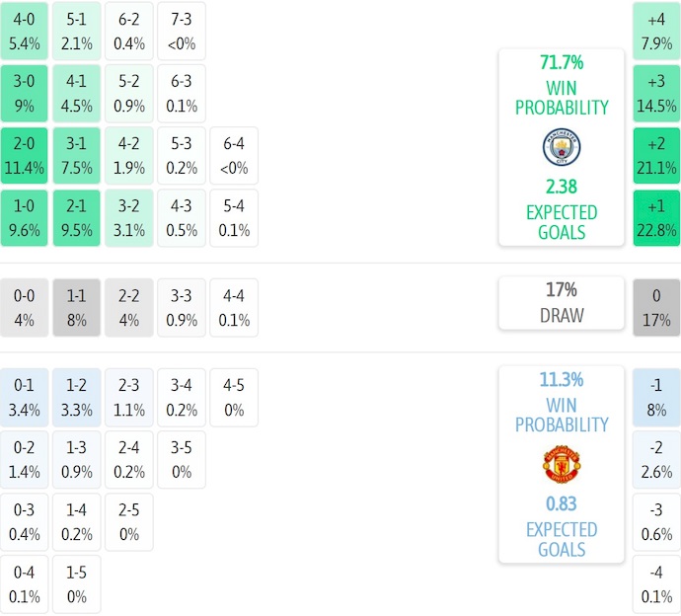This screenshot has width=681, height=616.
Task: Click the 2-1 scoreline box
Action: coord(76,218)
